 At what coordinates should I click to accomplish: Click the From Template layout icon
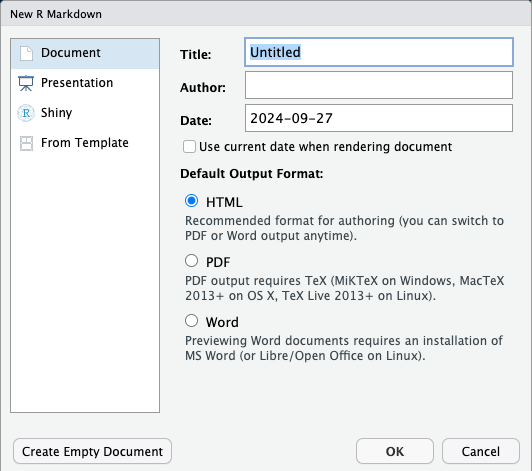point(26,143)
